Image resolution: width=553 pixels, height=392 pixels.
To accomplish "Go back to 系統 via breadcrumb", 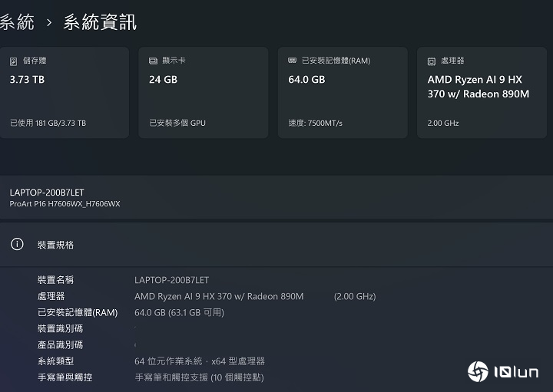I will (x=16, y=22).
